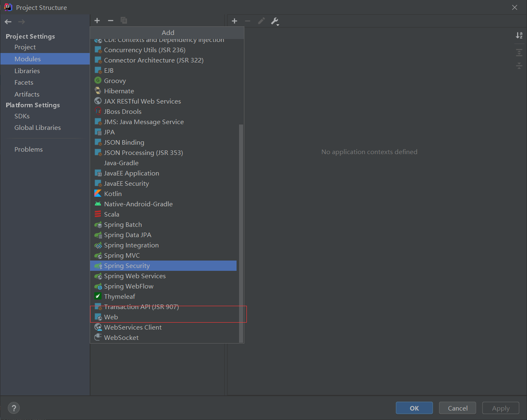This screenshot has height=420, width=527.
Task: Click the Android icon beside Native-Android-Gradle
Action: (x=98, y=204)
